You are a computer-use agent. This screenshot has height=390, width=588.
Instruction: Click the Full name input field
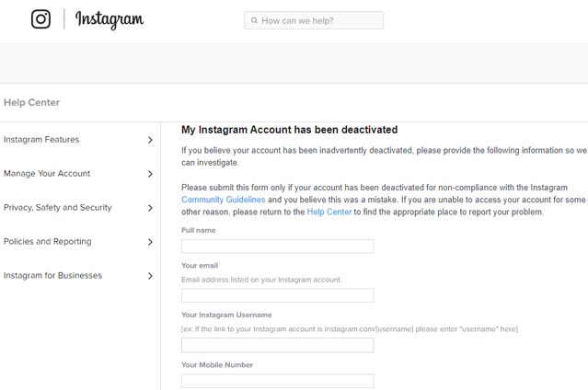click(x=278, y=246)
